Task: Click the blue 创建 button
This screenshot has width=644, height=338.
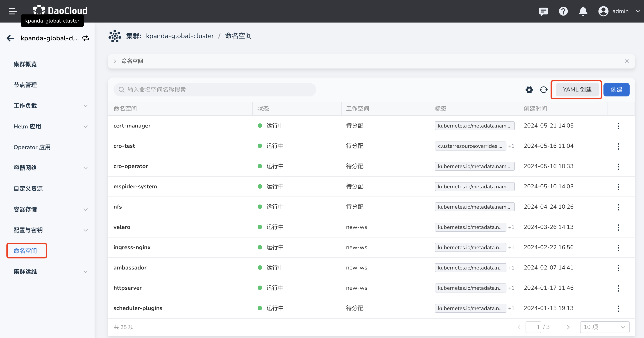Action: click(616, 89)
